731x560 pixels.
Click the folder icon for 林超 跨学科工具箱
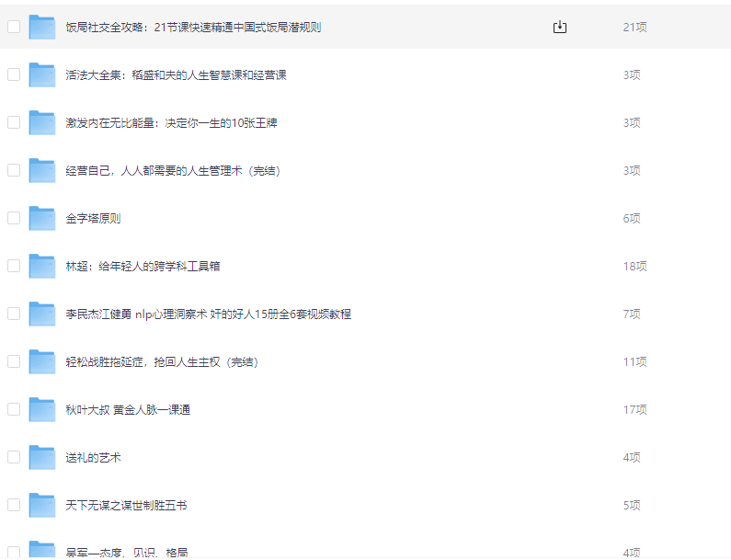pos(42,267)
